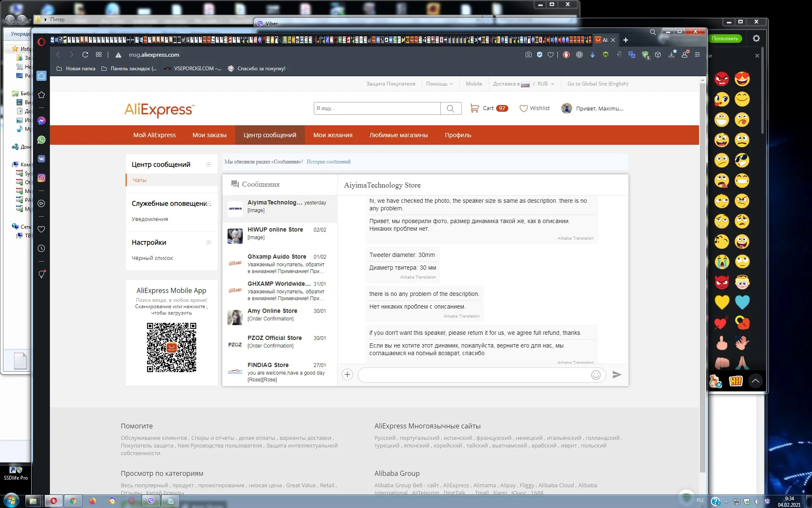Collapse the Настройки section
Screen dimensions: 812x508
(208, 243)
